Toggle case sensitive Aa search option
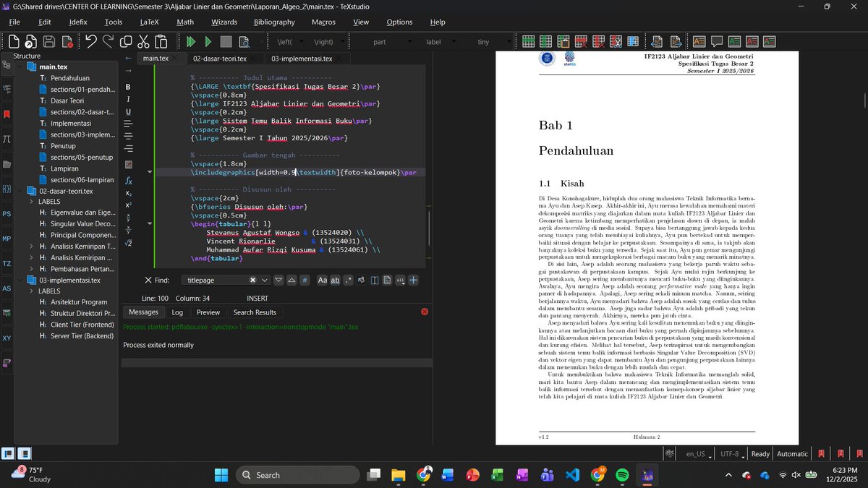This screenshot has height=488, width=868. tap(323, 280)
